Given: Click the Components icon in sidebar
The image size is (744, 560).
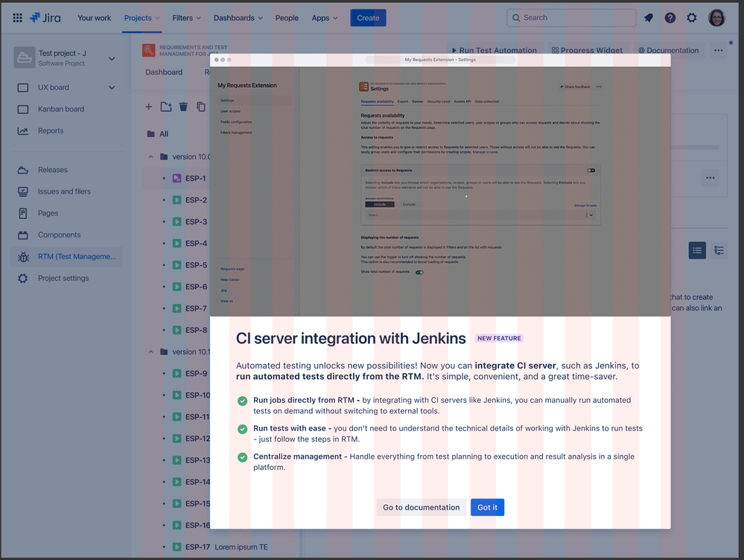Looking at the screenshot, I should pyautogui.click(x=23, y=235).
